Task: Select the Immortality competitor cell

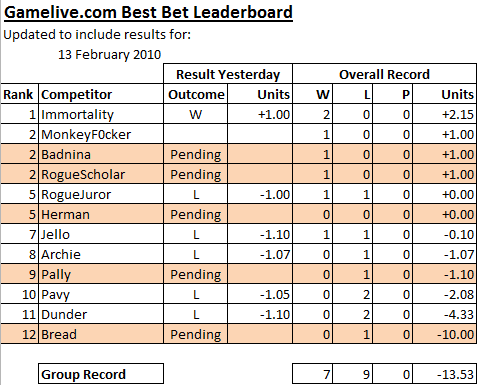Action: [101, 114]
